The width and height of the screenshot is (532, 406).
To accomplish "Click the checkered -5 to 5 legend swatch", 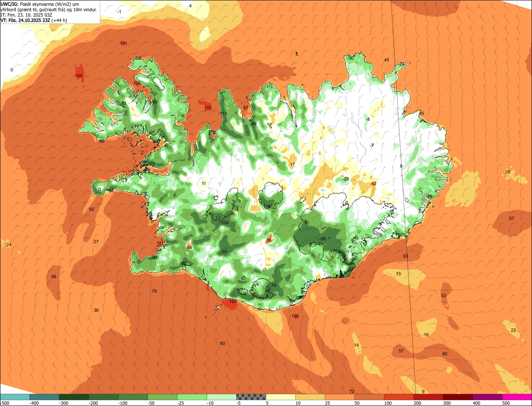I will pyautogui.click(x=251, y=397).
